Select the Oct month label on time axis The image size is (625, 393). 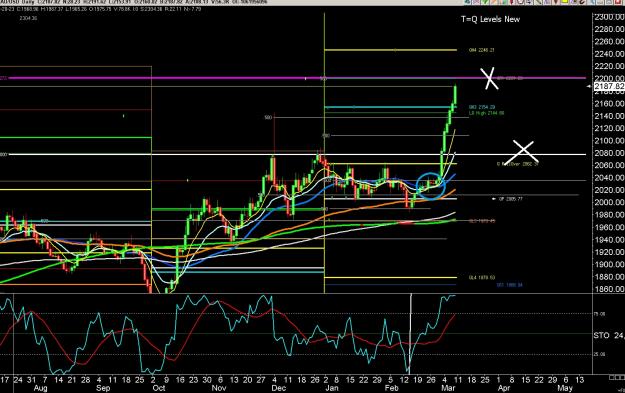(x=159, y=388)
